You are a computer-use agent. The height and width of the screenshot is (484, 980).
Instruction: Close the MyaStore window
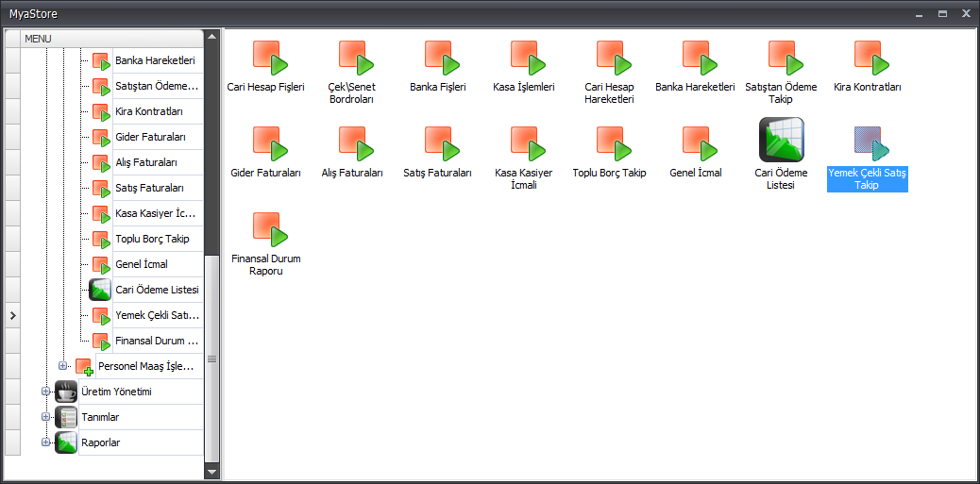coord(966,13)
